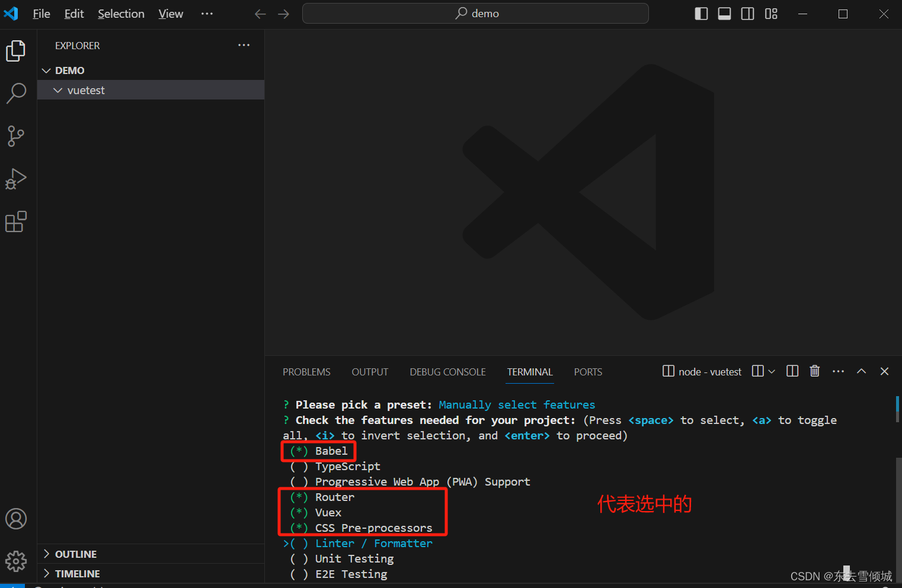
Task: Click the demo command center search box
Action: [x=475, y=14]
